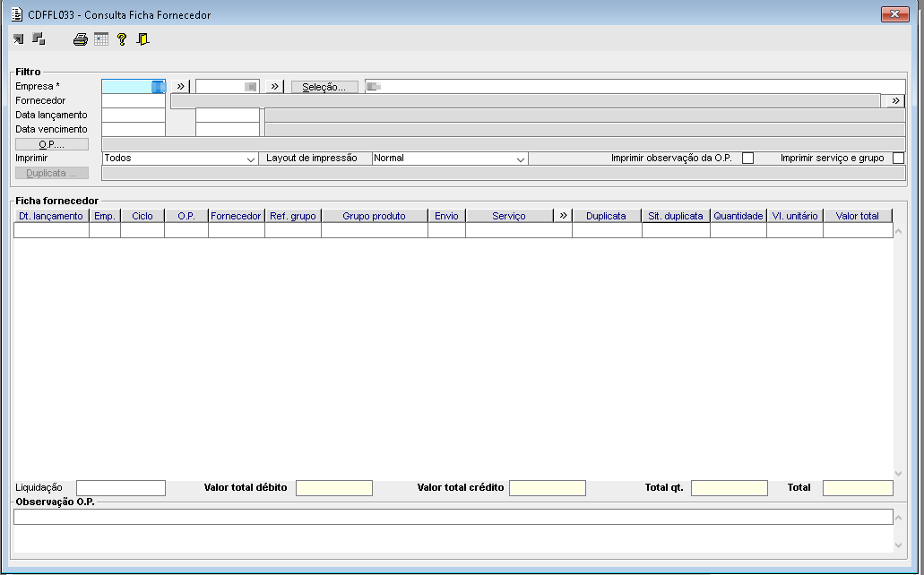Screen dimensions: 924x575
Task: Click the Ciclo column header
Action: pos(142,216)
